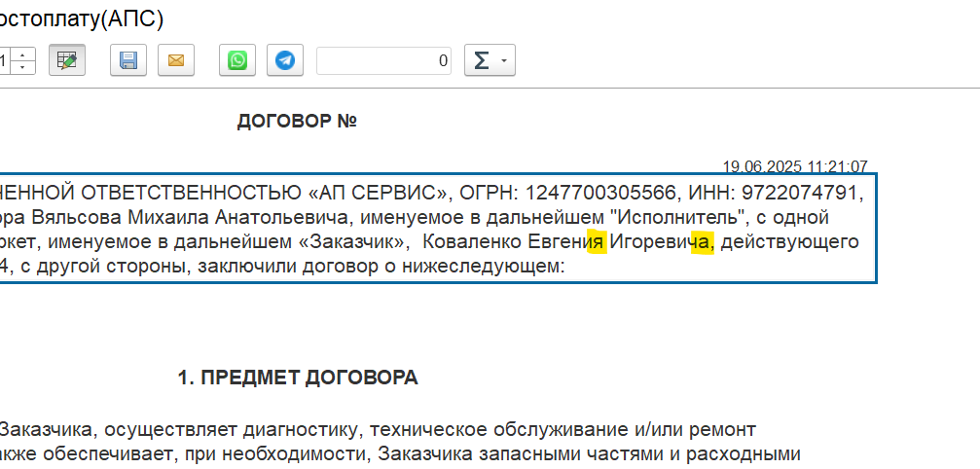
Task: Click the numeric field showing 0
Action: (x=386, y=60)
